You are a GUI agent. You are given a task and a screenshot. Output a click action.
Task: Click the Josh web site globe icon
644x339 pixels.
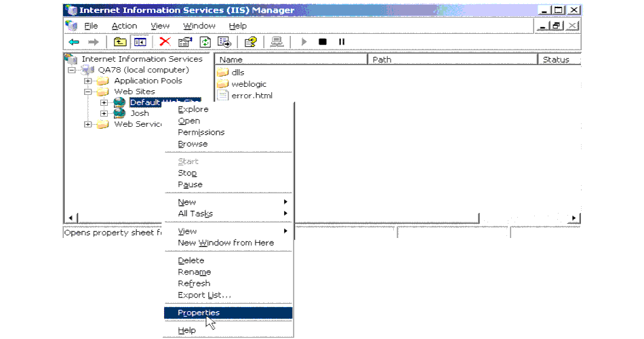[119, 113]
